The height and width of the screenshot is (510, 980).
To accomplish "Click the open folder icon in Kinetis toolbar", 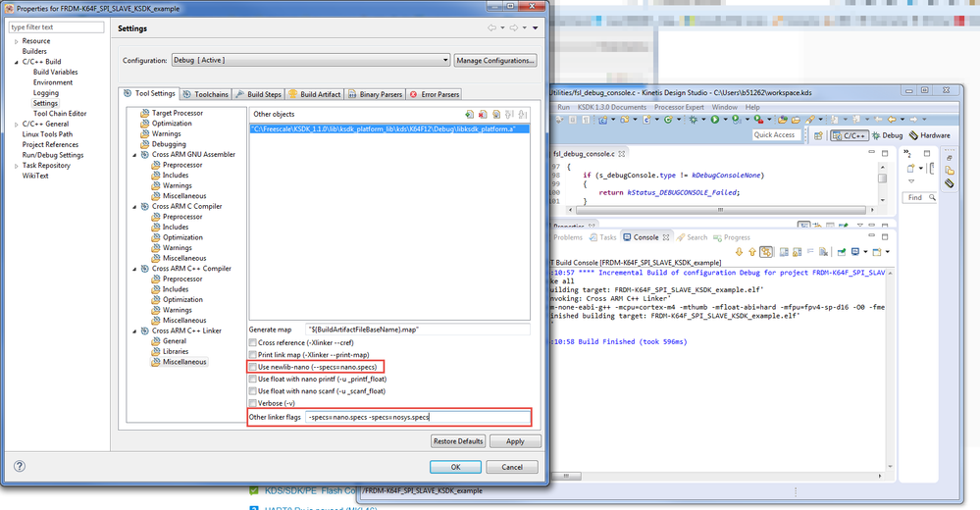I will (x=796, y=120).
